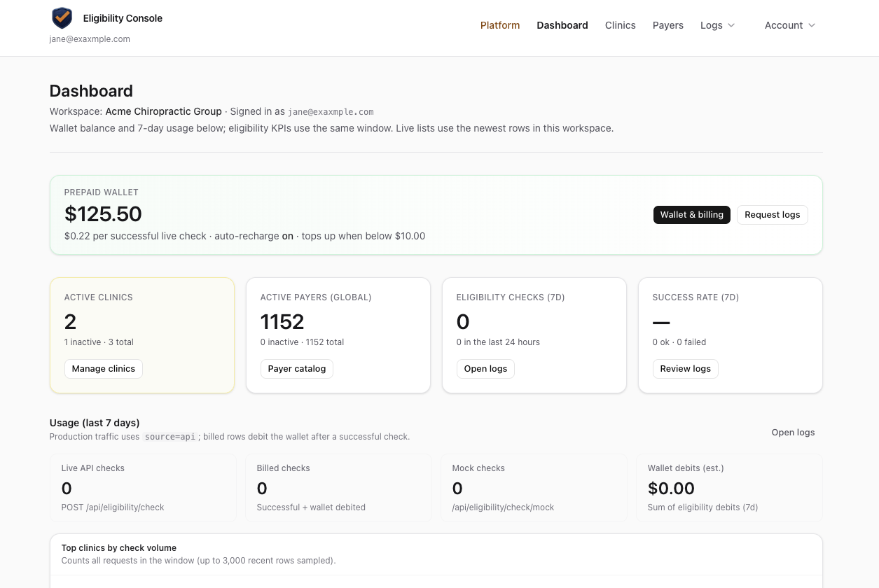Click the Wallet debits $0.00 value
This screenshot has width=879, height=588.
tap(671, 489)
